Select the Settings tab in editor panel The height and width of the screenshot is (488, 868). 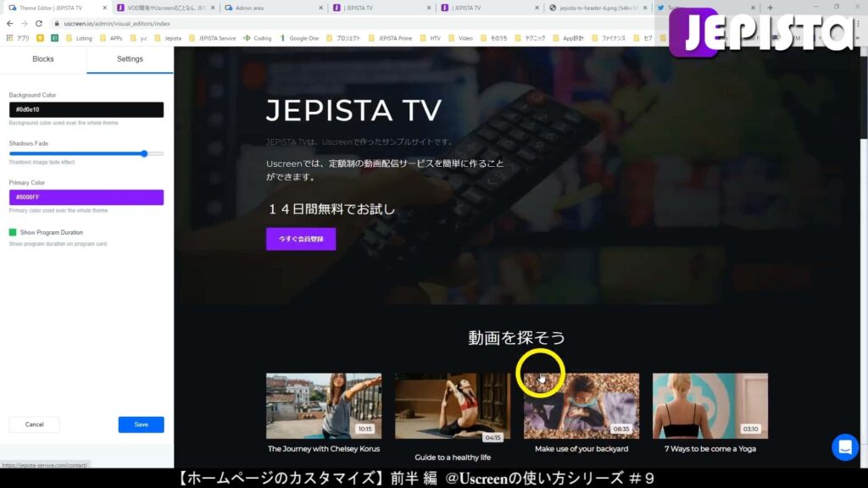tap(130, 59)
